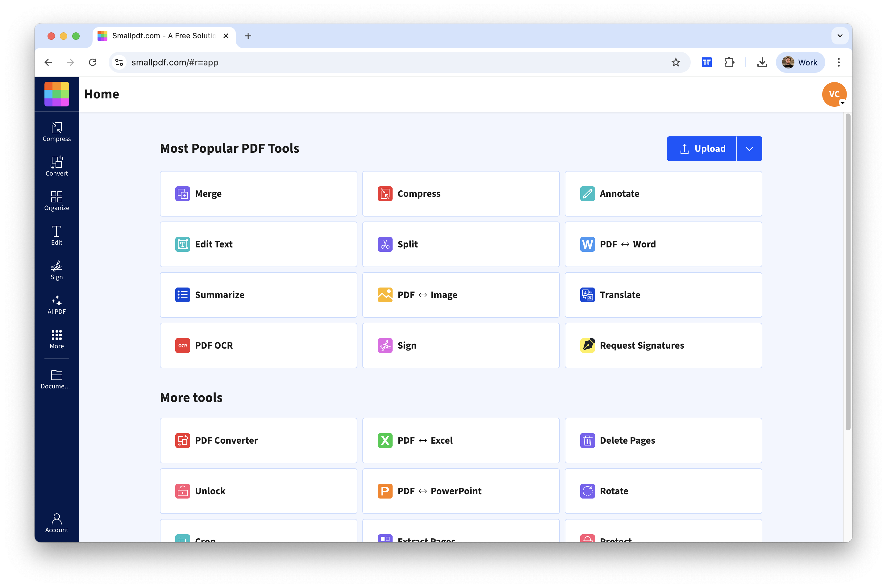Screen dimensions: 887x588
Task: Select the Smallpdf.com browser tab
Action: point(164,35)
